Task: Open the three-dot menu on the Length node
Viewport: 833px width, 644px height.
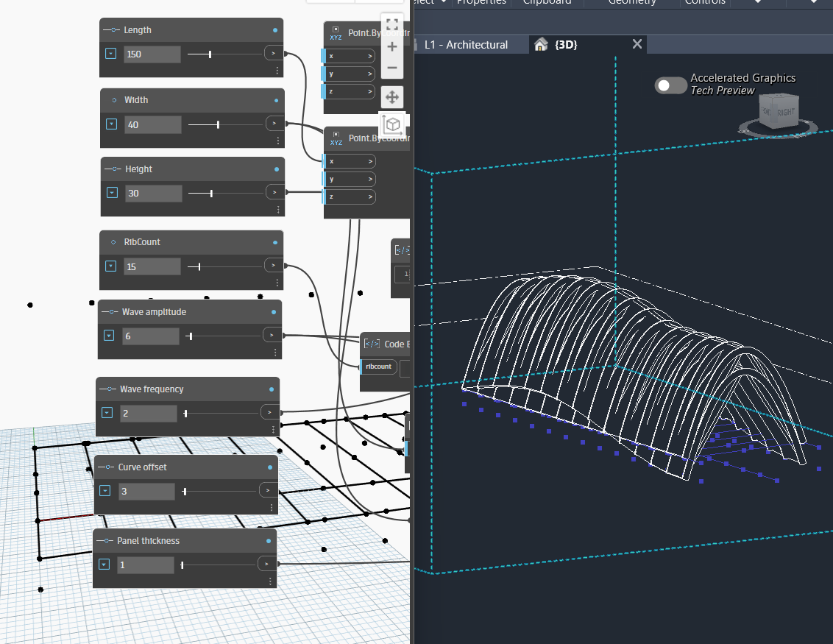Action: pos(277,71)
